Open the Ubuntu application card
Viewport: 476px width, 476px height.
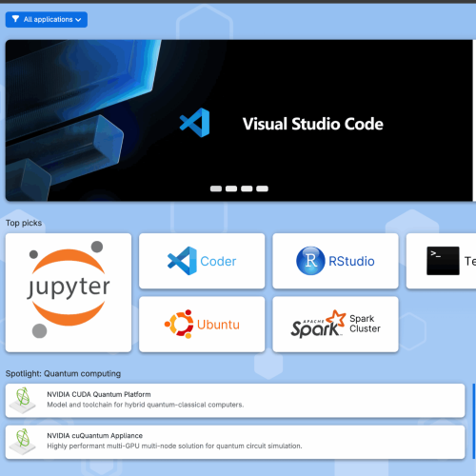(x=202, y=325)
